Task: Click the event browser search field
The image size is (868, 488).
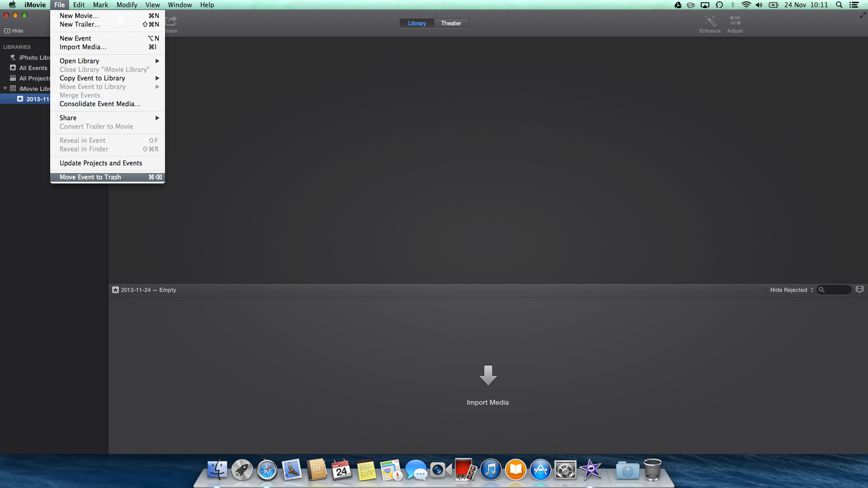Action: coord(836,290)
